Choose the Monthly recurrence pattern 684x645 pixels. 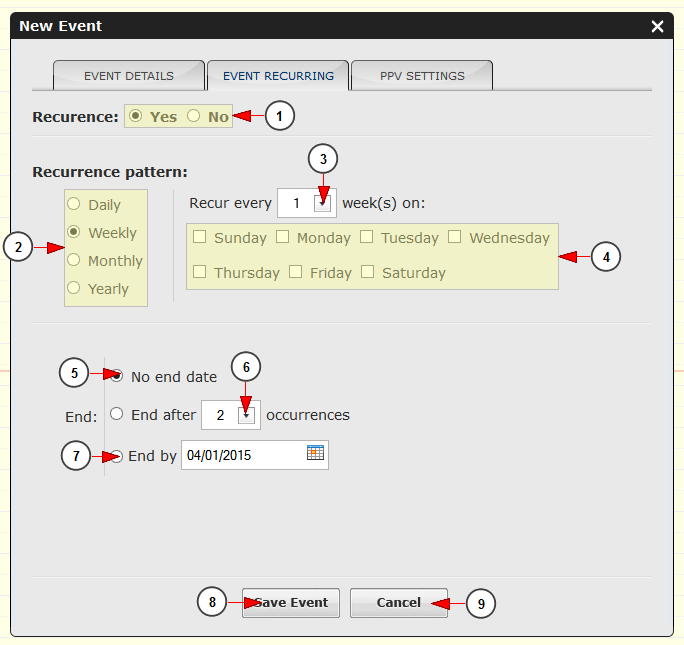(x=74, y=259)
